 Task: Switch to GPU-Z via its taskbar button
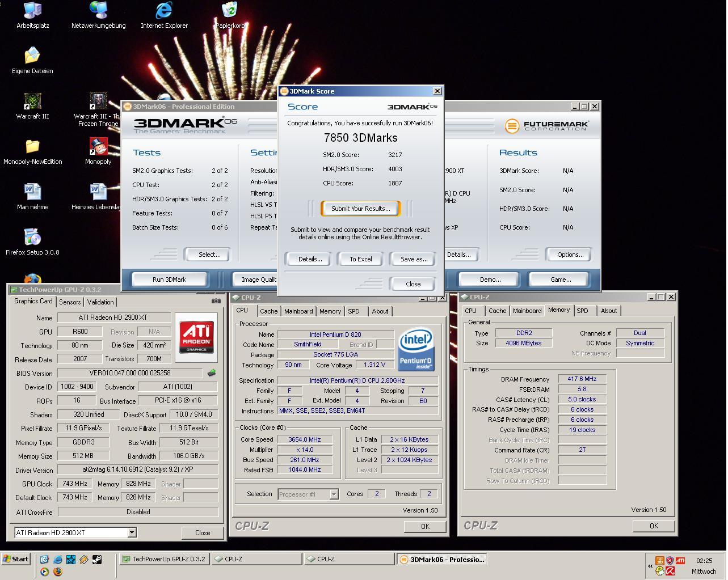(x=165, y=559)
